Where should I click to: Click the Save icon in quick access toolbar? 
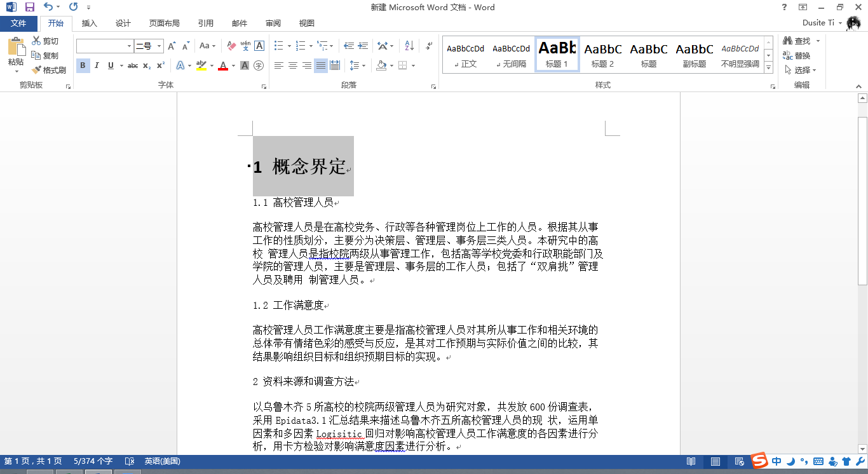pyautogui.click(x=30, y=8)
